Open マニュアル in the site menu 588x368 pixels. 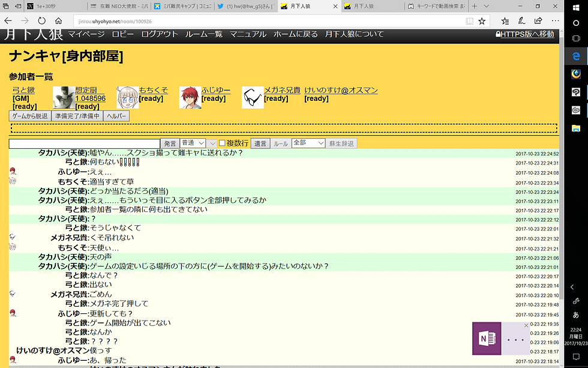click(248, 34)
